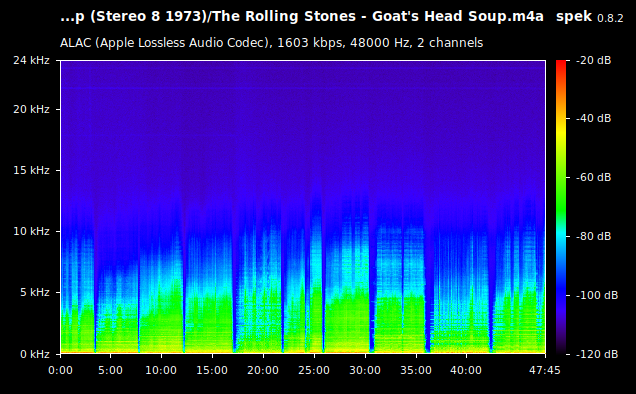Click the file name title ending in Goat's Head Soup.m4a
This screenshot has height=394, width=636.
(x=302, y=17)
